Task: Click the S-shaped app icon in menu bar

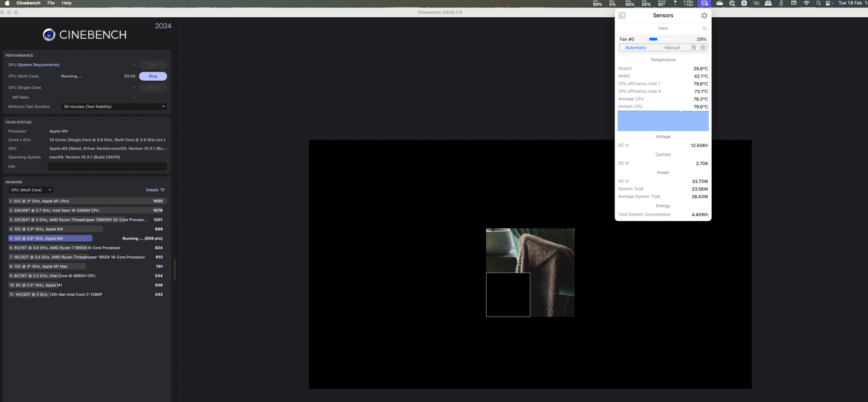Action: (x=744, y=3)
